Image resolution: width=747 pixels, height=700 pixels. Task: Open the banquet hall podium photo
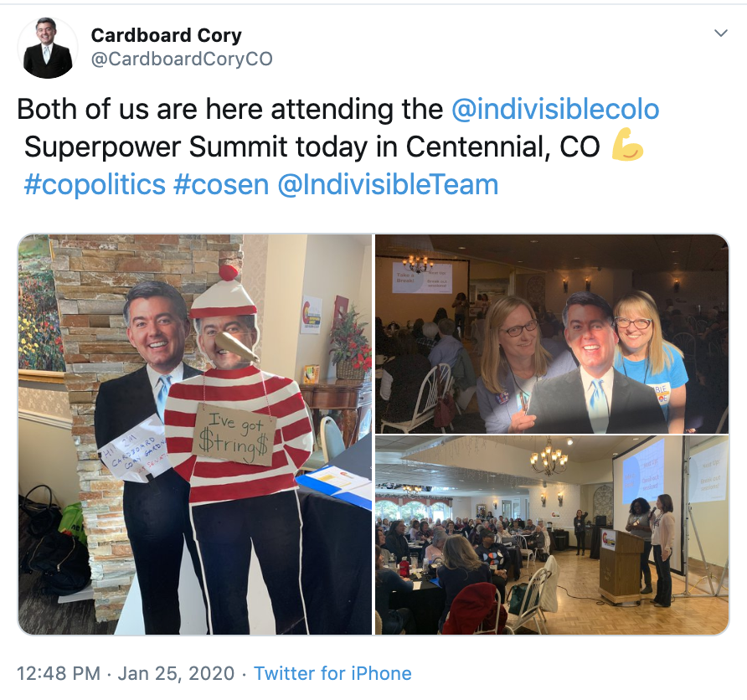tap(552, 535)
